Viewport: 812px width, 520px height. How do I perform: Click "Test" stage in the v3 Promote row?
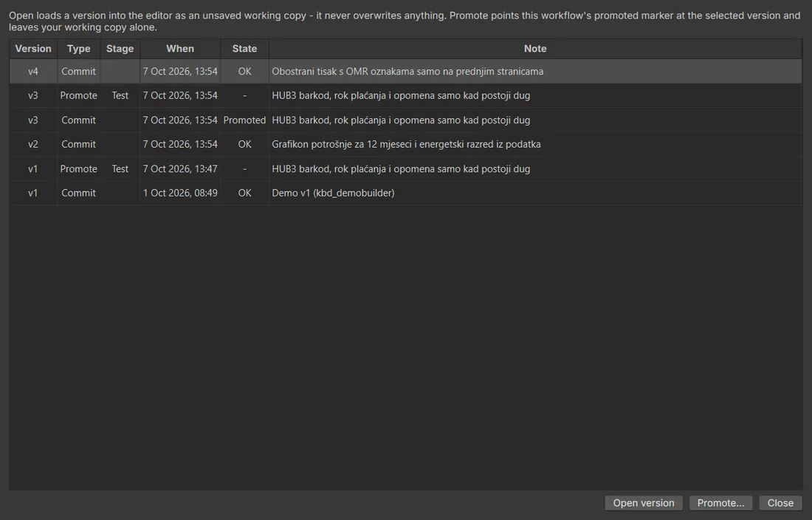click(120, 95)
